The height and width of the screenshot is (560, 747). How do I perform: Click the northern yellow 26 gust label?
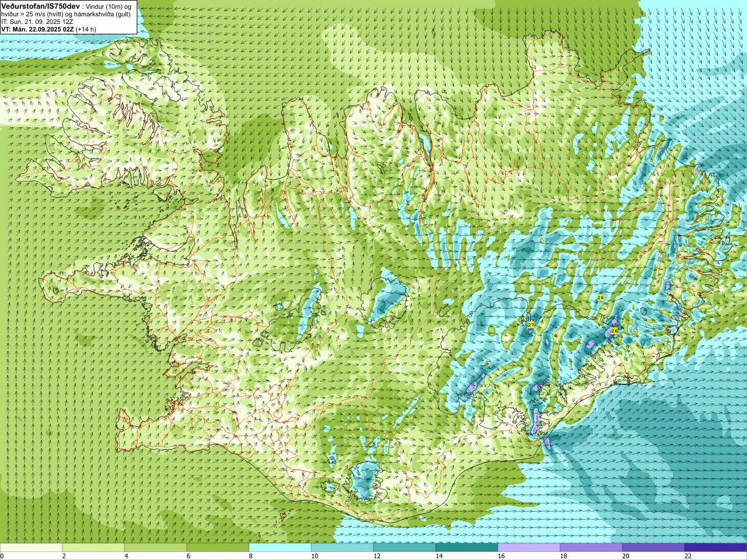click(x=601, y=297)
